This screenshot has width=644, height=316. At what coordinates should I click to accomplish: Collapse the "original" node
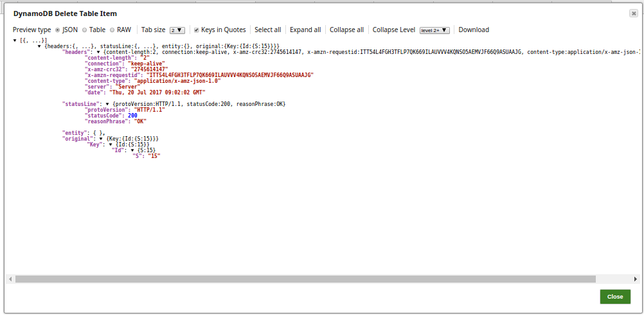click(101, 139)
